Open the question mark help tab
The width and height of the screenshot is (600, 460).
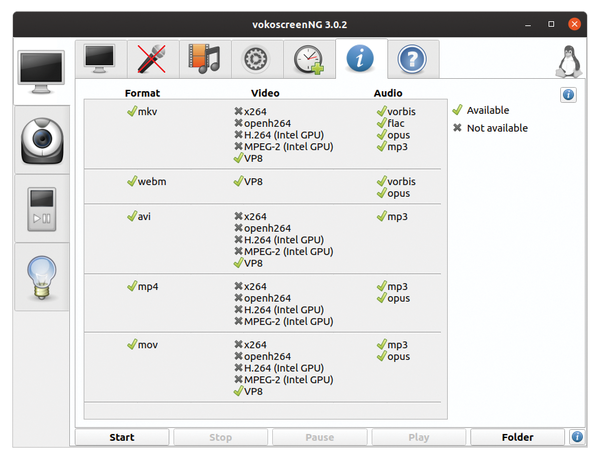click(412, 59)
